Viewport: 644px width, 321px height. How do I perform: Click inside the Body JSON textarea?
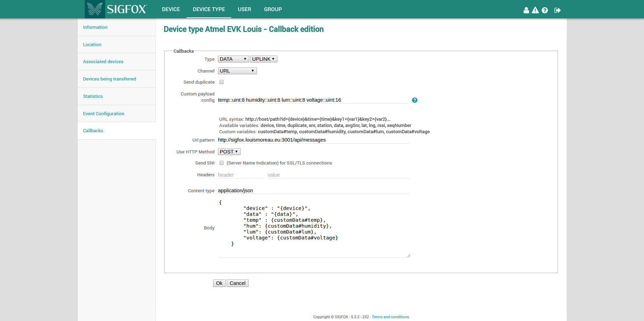[x=314, y=228]
